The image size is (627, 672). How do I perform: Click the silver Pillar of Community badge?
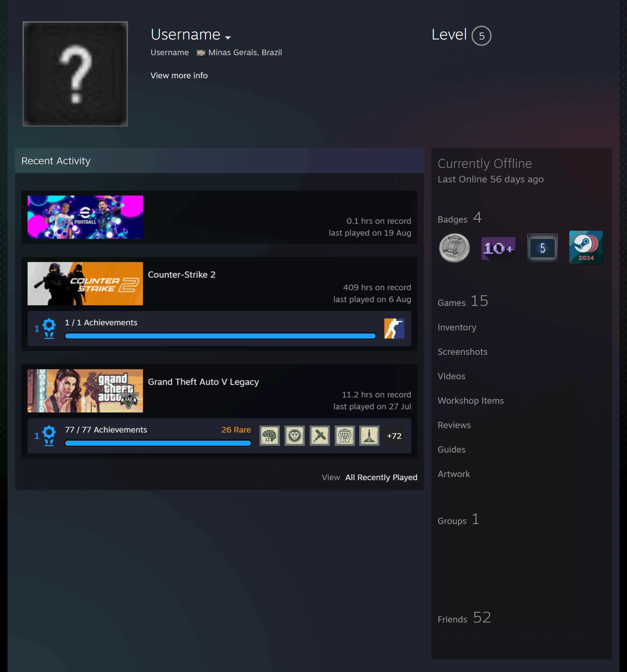coord(454,248)
